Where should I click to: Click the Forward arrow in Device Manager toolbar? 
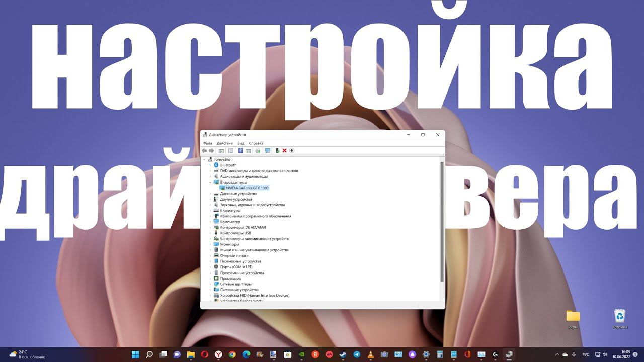coord(211,150)
